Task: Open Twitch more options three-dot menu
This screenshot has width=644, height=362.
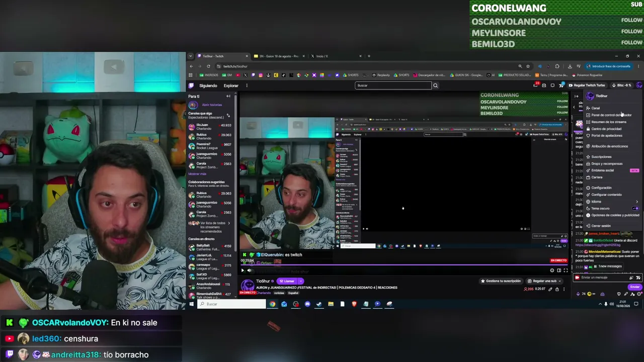Action: 247,85
